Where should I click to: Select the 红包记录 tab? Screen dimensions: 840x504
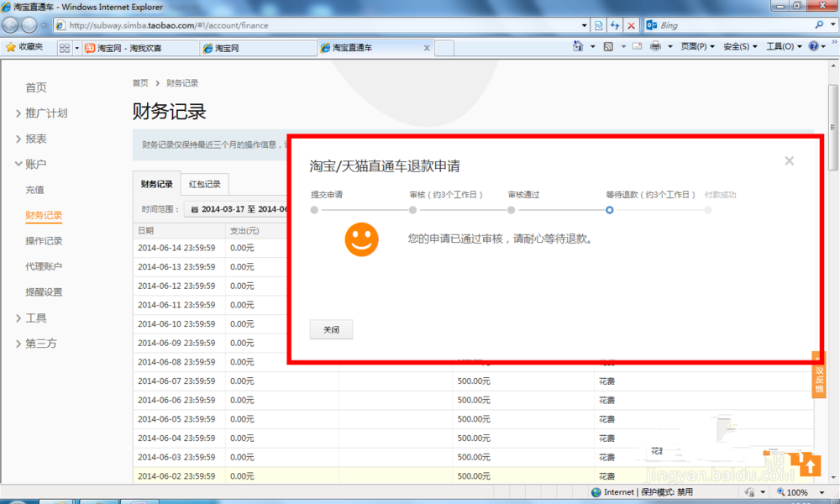(x=205, y=184)
